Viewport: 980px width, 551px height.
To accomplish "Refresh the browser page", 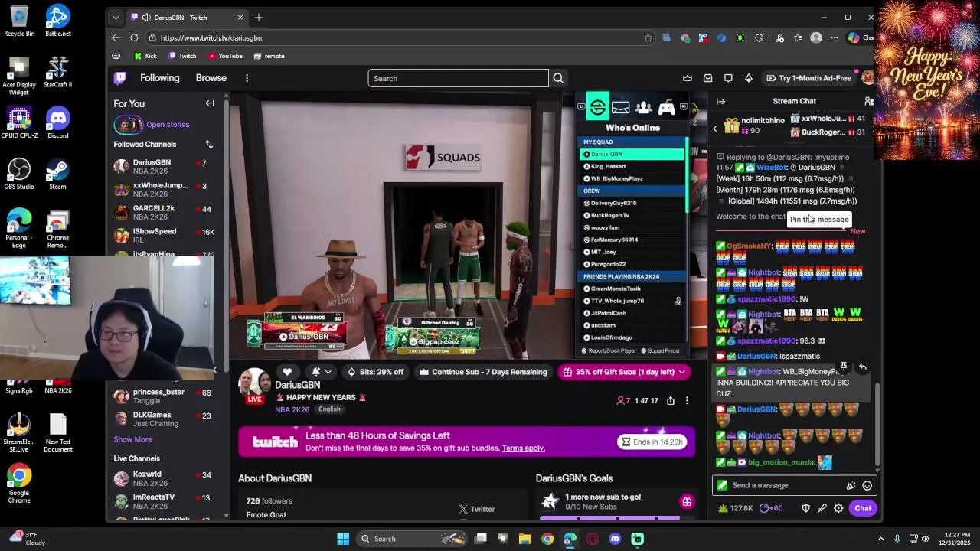I will point(134,37).
